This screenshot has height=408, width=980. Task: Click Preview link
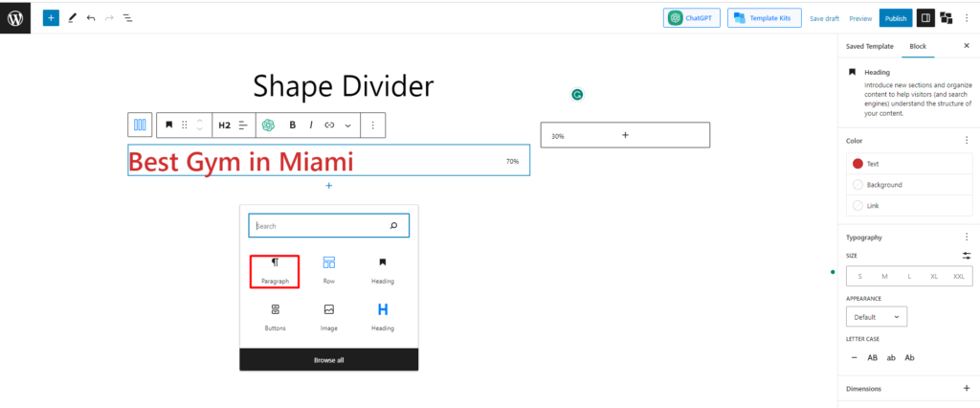pos(860,19)
